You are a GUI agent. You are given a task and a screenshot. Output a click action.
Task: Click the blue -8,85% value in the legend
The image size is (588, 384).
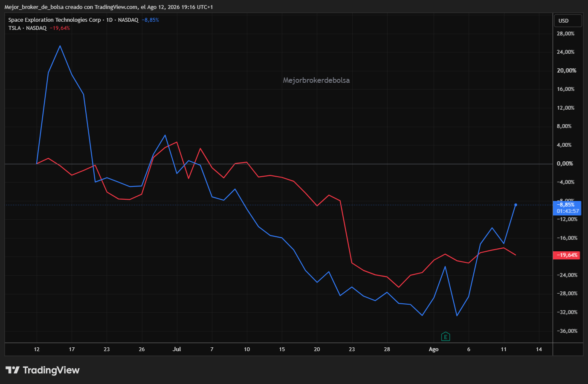[x=150, y=20]
